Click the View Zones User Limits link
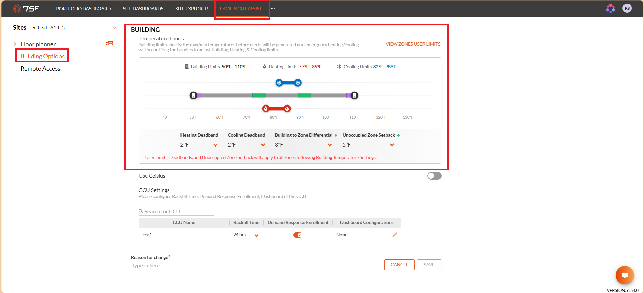644x293 pixels. (x=413, y=44)
